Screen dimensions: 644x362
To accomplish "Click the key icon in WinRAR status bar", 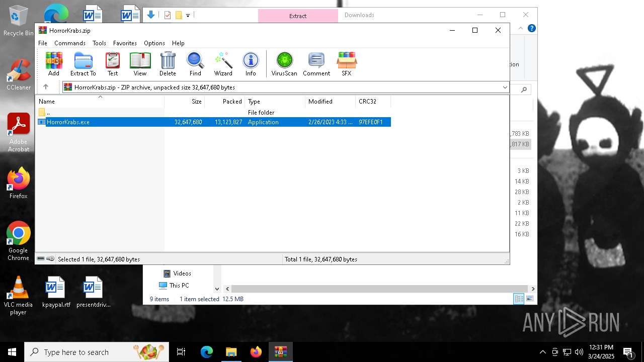I will [50, 259].
